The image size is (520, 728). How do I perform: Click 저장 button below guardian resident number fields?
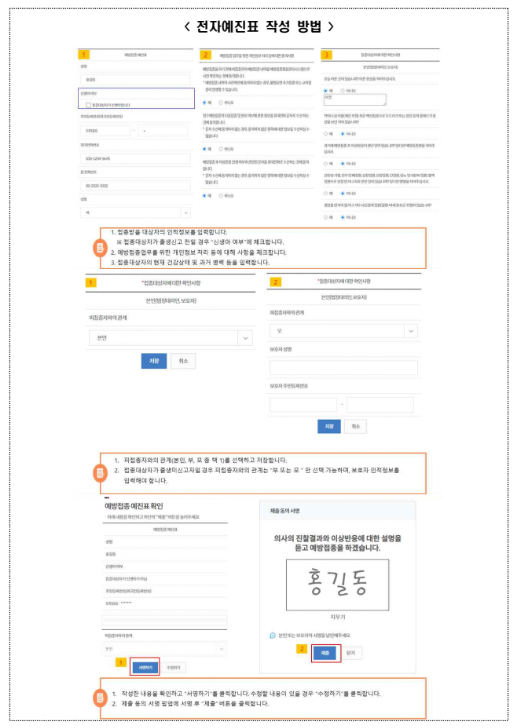coord(329,426)
